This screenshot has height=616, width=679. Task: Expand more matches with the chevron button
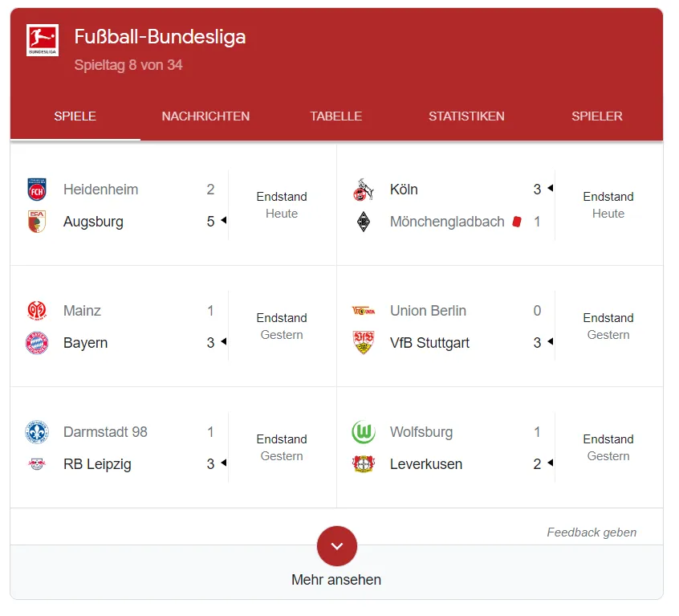(x=337, y=546)
